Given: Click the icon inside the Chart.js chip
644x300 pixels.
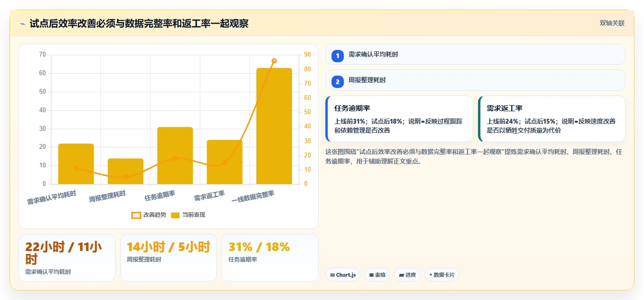Looking at the screenshot, I should point(332,275).
